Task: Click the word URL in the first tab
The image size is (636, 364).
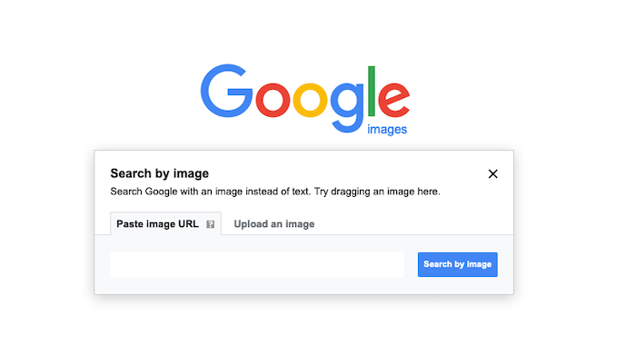Action: 188,223
